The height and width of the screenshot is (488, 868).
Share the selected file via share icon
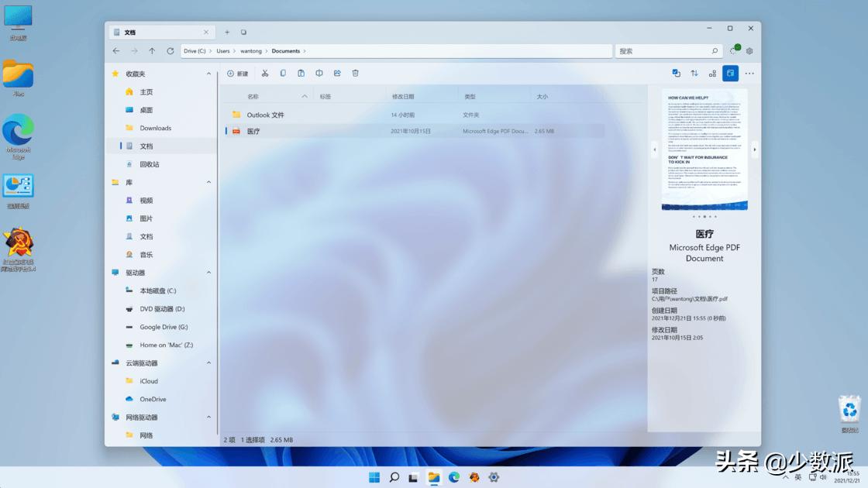tap(337, 73)
